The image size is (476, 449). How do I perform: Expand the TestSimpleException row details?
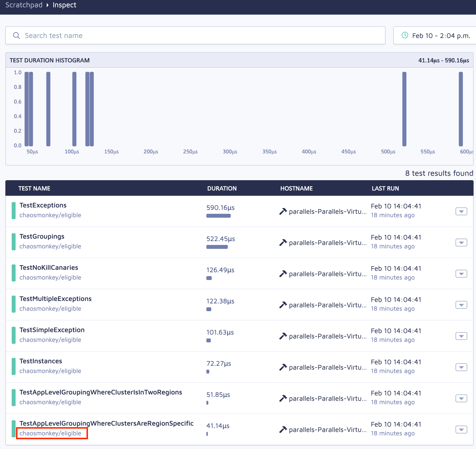click(461, 336)
